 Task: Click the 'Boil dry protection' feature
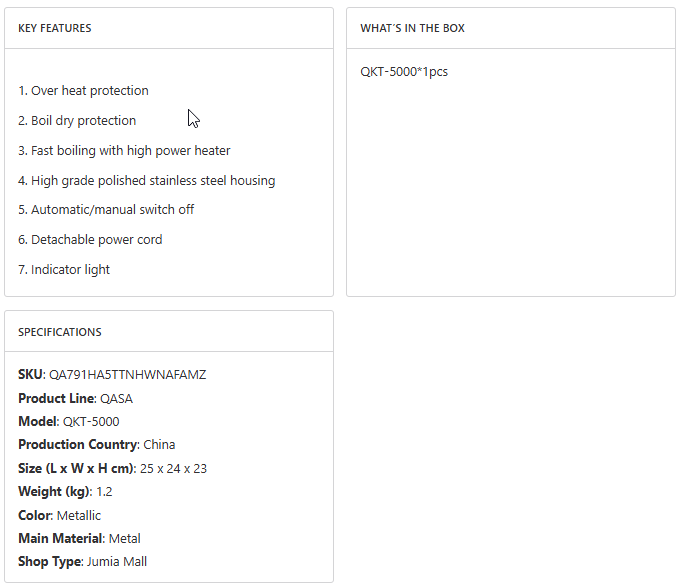77,121
